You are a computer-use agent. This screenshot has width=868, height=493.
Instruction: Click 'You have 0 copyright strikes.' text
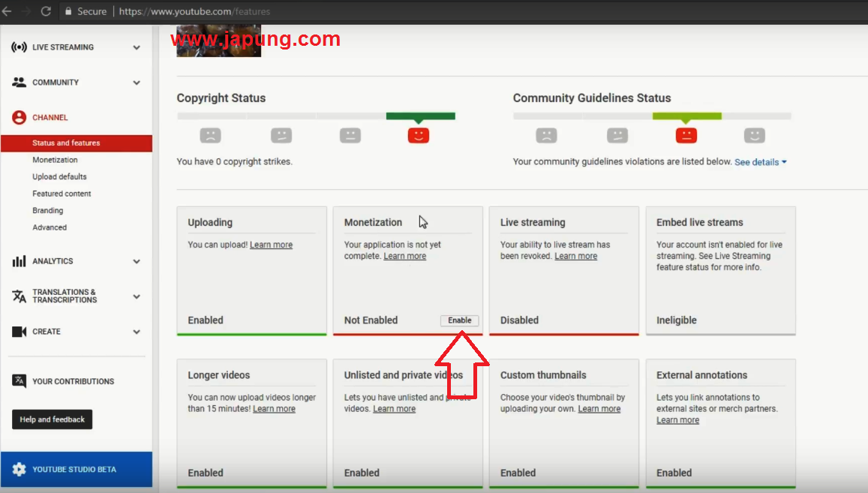click(234, 162)
